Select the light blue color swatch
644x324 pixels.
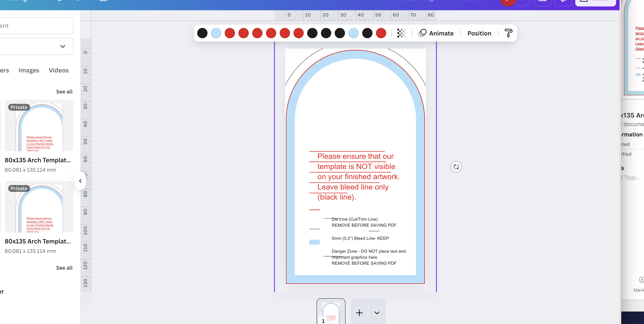click(216, 33)
